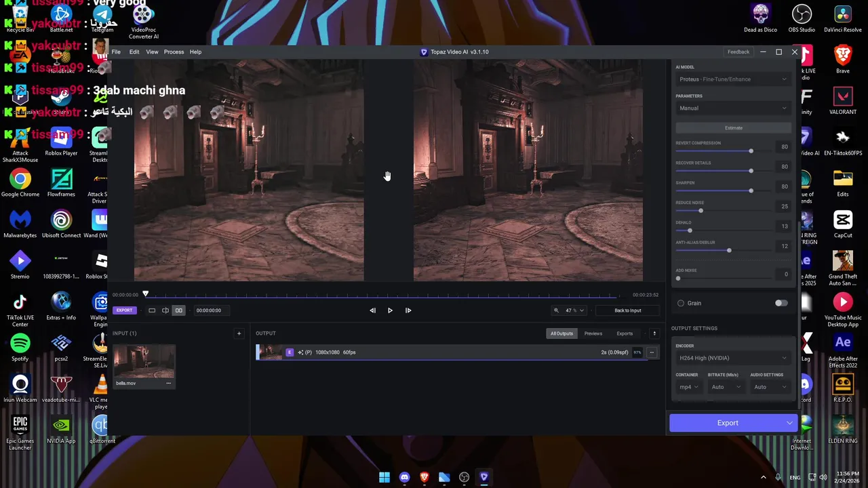868x488 pixels.
Task: Open NVIDIA App desktop shortcut
Action: tap(61, 430)
